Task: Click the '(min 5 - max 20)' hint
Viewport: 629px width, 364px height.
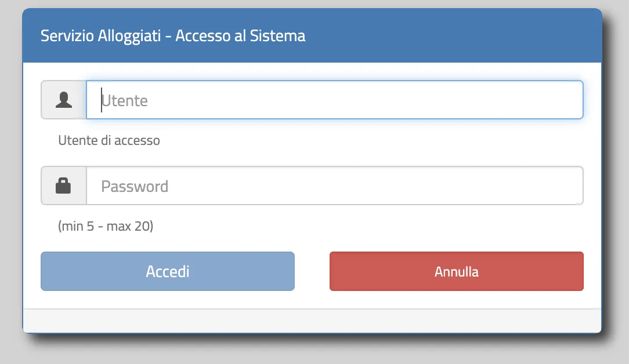Action: click(x=106, y=226)
